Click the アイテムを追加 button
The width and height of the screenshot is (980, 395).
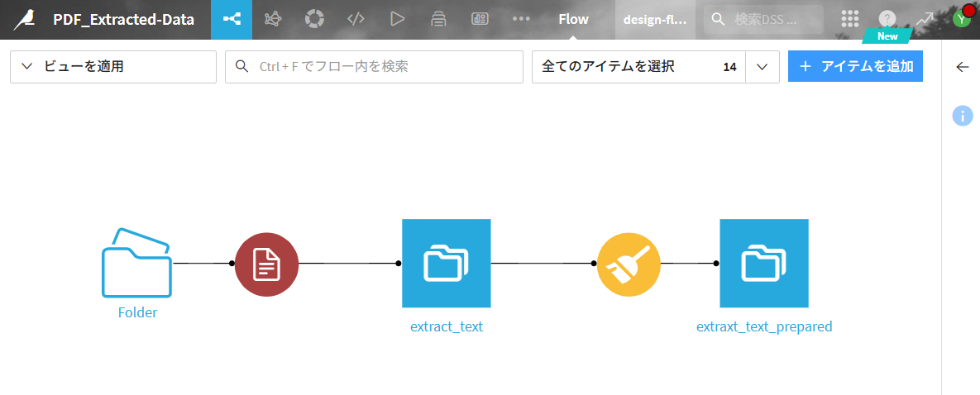855,67
